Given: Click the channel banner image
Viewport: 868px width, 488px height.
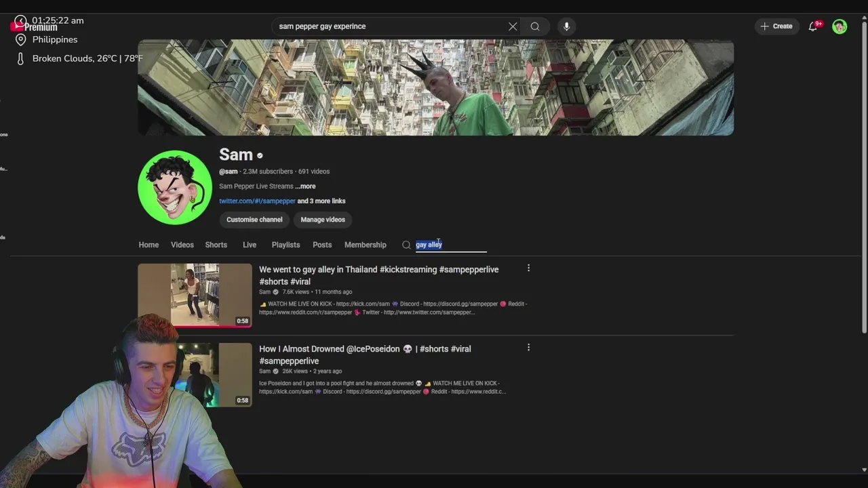Looking at the screenshot, I should pos(435,87).
